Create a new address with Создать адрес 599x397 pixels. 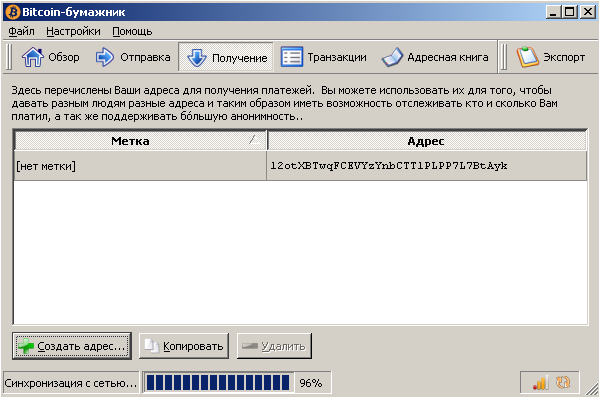pyautogui.click(x=72, y=346)
